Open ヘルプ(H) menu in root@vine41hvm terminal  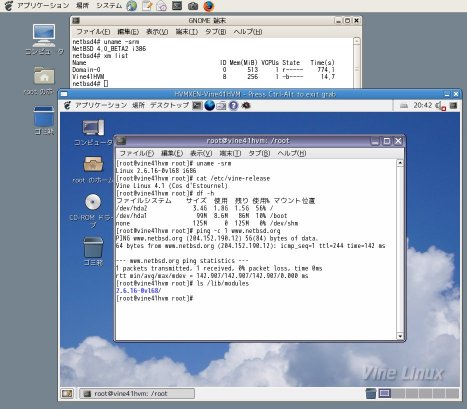[x=292, y=153]
